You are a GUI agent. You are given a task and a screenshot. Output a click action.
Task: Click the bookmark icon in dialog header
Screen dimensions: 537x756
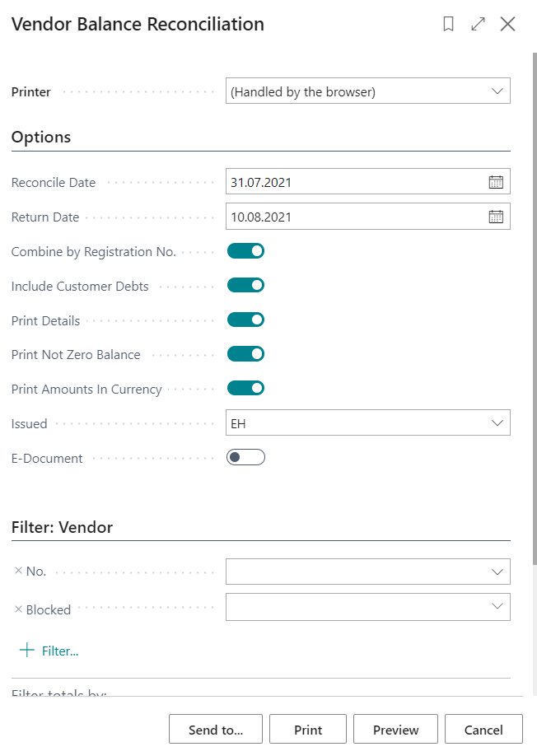click(448, 24)
